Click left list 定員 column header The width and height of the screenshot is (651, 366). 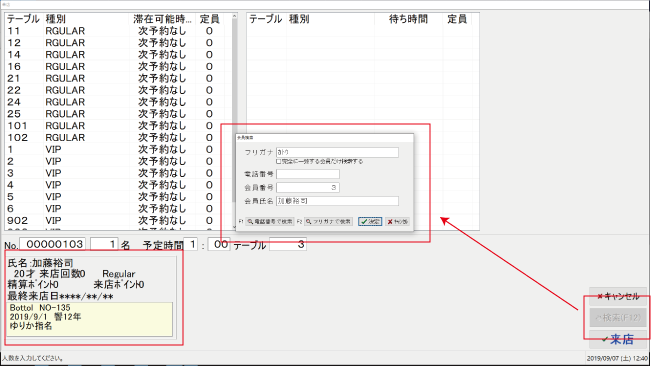(x=210, y=19)
